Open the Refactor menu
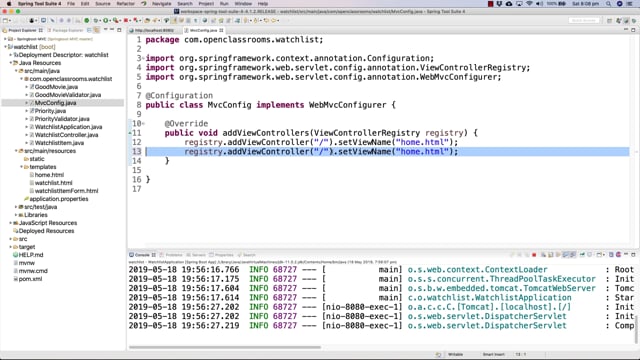This screenshot has width=640, height=360. 125,4
